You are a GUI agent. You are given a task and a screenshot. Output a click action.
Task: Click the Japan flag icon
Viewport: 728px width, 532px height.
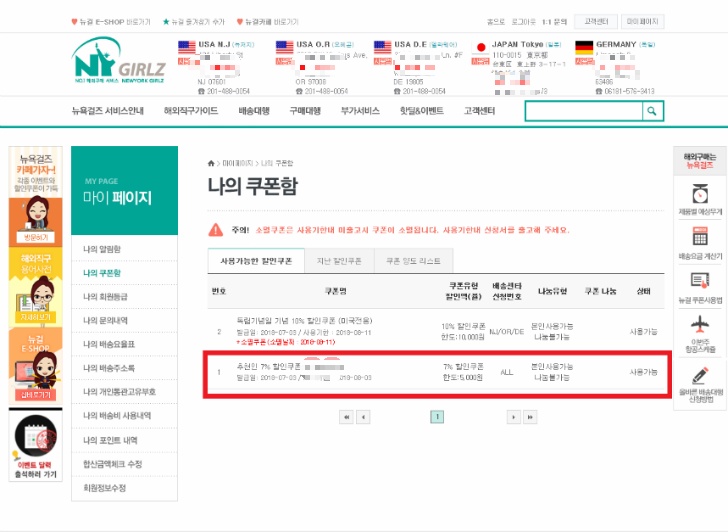481,47
